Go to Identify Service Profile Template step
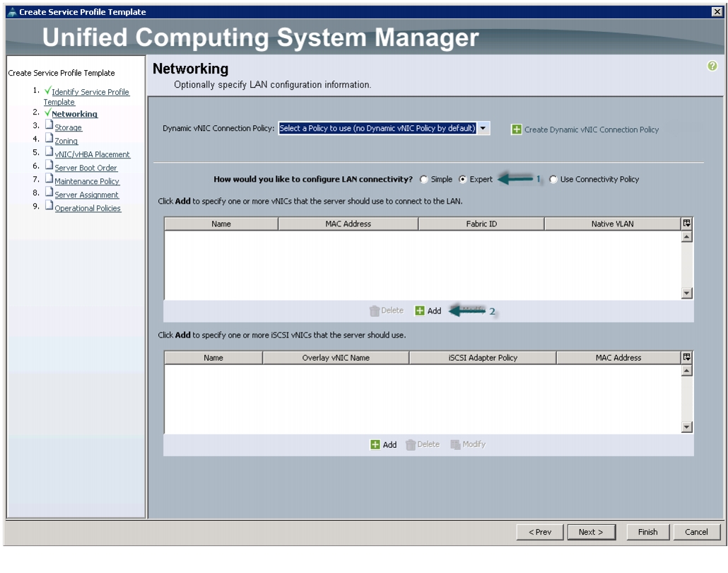Viewport: 728px width, 573px height. pyautogui.click(x=86, y=97)
